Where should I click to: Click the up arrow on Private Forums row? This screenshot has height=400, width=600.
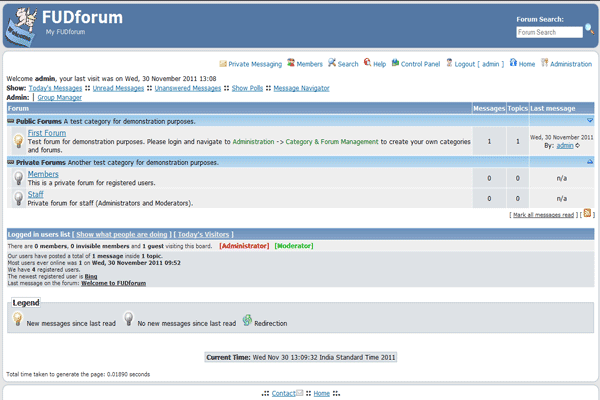point(590,162)
